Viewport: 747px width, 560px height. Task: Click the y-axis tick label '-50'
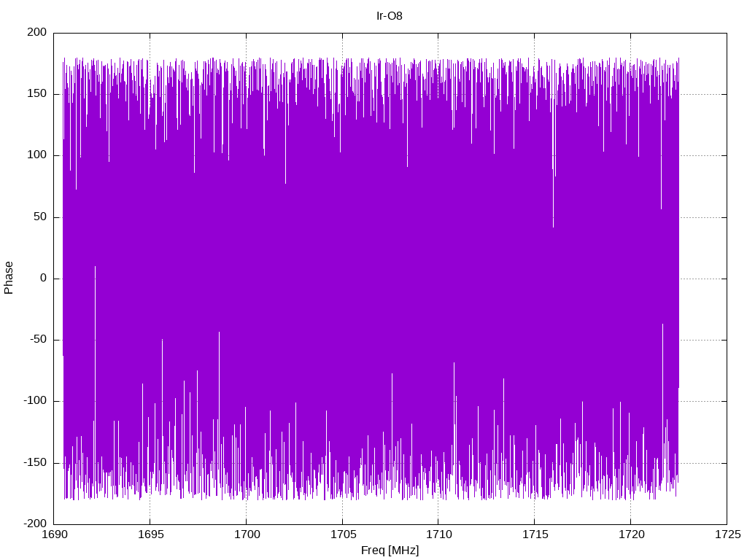(x=39, y=340)
